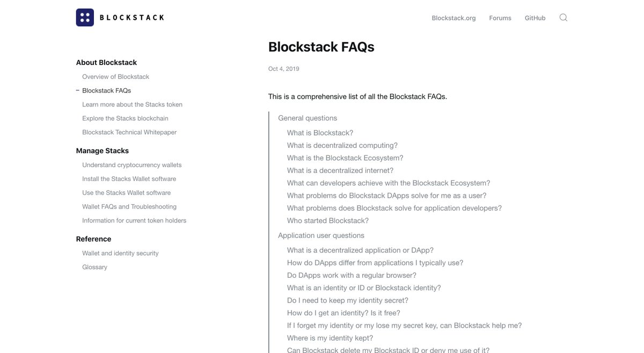
Task: Open Information for current token holders
Action: (x=134, y=221)
